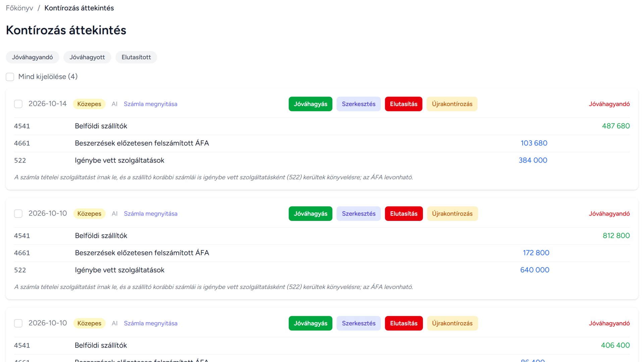Select the 2026-10-14 entry checkbox
This screenshot has width=644, height=362.
click(18, 104)
